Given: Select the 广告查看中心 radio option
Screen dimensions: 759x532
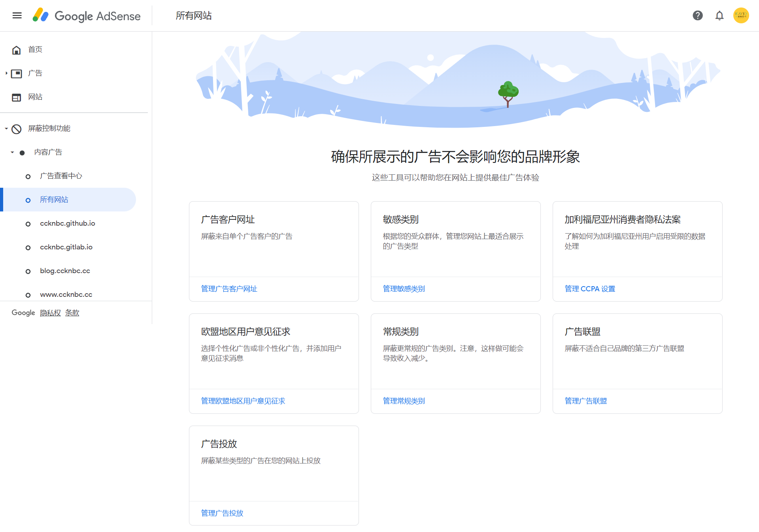Looking at the screenshot, I should click(x=28, y=176).
